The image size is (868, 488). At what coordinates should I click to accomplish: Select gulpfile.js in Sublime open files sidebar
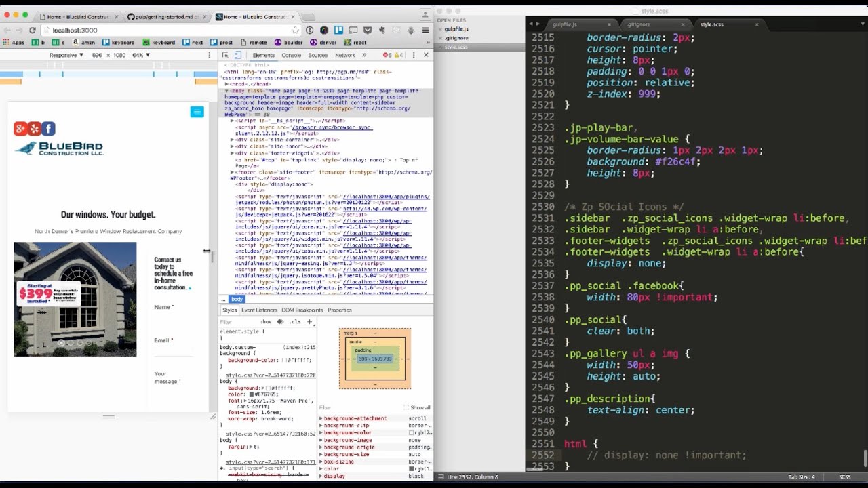(x=456, y=29)
